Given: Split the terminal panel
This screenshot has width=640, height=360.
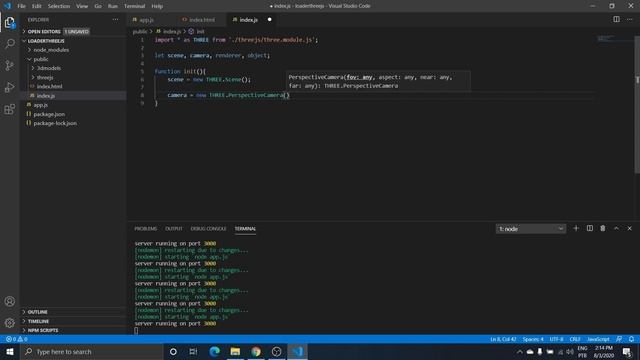Looking at the screenshot, I should (590, 229).
